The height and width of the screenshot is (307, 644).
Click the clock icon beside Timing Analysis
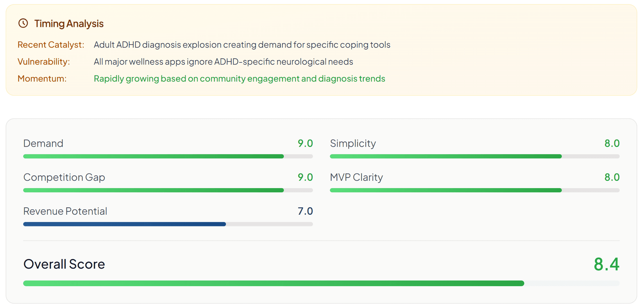[x=23, y=23]
